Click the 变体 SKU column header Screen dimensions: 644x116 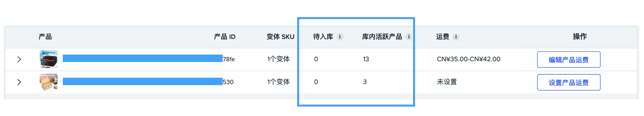[x=280, y=37]
